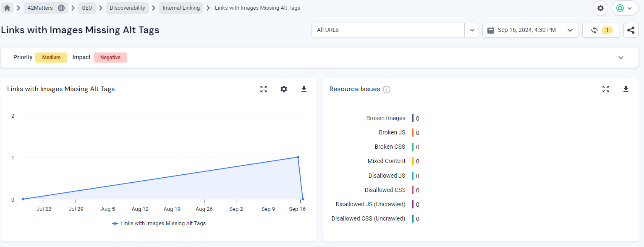Click the share icon button
This screenshot has height=247, width=644.
point(631,30)
